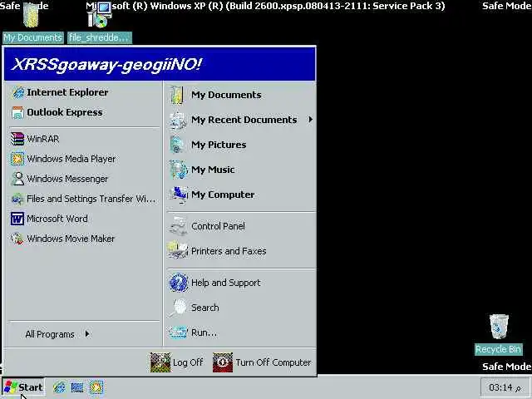Select the file_shredde... desktop icon
Viewport: 532px width, 399px height.
(x=99, y=15)
